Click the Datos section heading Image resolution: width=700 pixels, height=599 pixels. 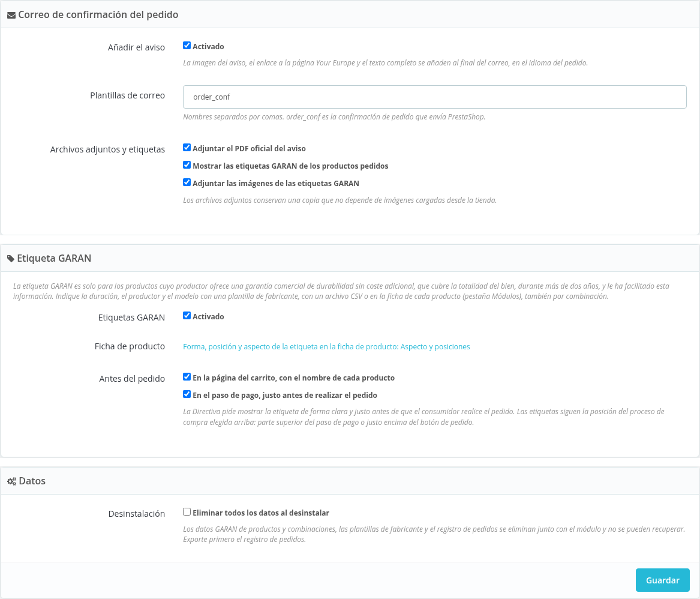(32, 481)
